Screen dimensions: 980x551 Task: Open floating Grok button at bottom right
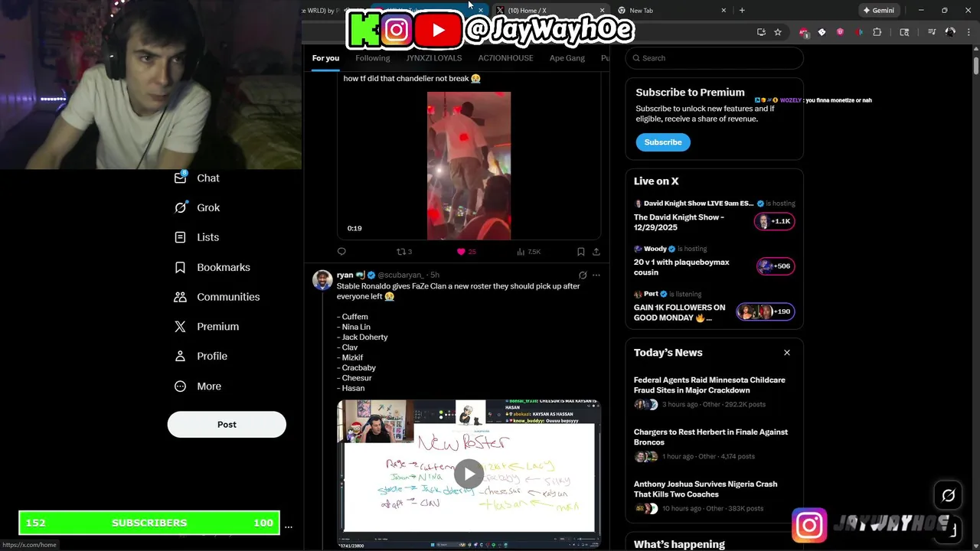[948, 496]
